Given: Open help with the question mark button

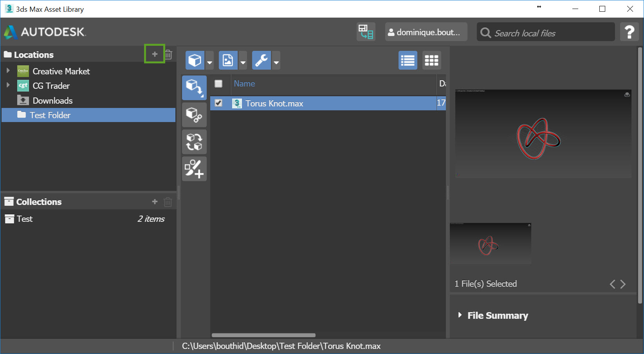Looking at the screenshot, I should (630, 32).
